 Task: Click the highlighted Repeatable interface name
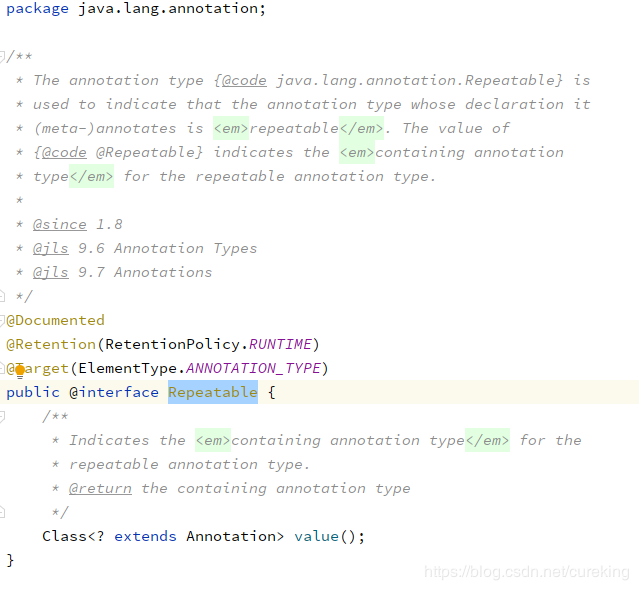212,392
